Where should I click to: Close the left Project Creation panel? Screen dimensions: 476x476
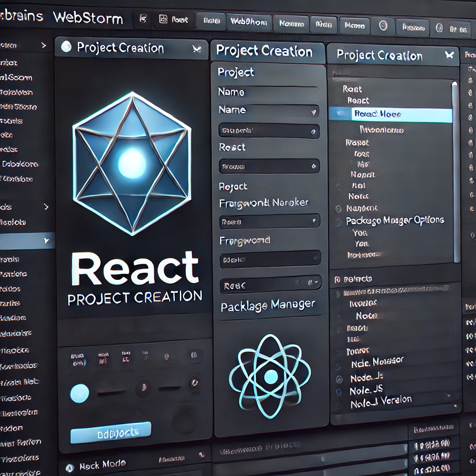(197, 48)
